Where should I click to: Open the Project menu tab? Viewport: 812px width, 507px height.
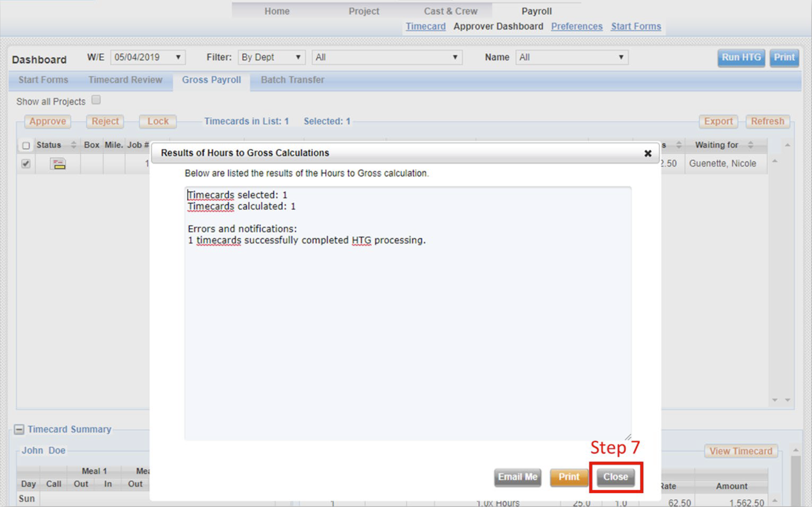(x=364, y=11)
